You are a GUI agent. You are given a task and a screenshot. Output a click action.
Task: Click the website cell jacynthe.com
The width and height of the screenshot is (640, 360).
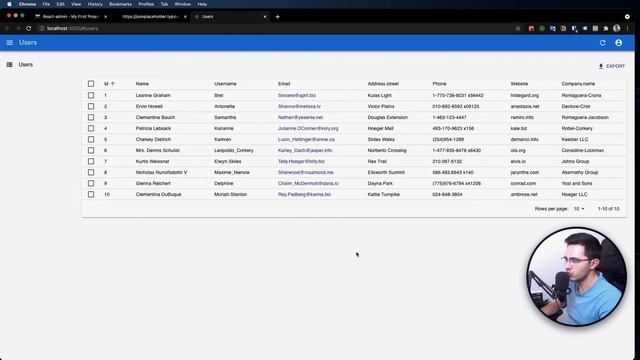[x=524, y=172]
